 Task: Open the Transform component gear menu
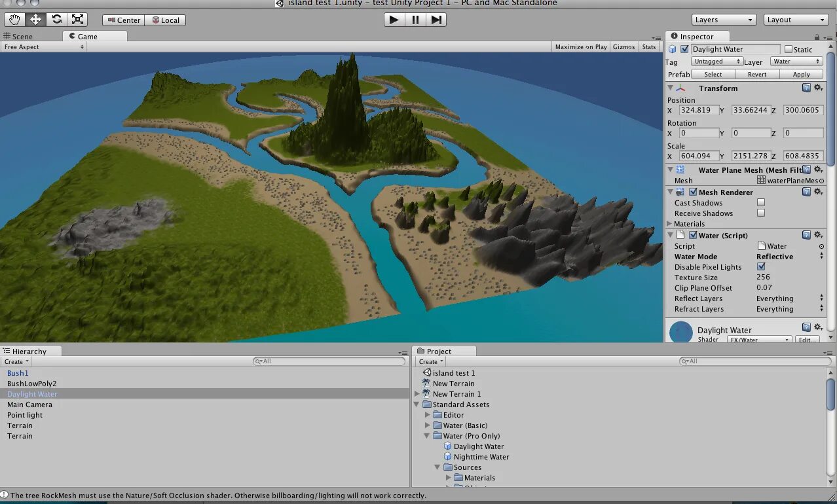(x=818, y=88)
